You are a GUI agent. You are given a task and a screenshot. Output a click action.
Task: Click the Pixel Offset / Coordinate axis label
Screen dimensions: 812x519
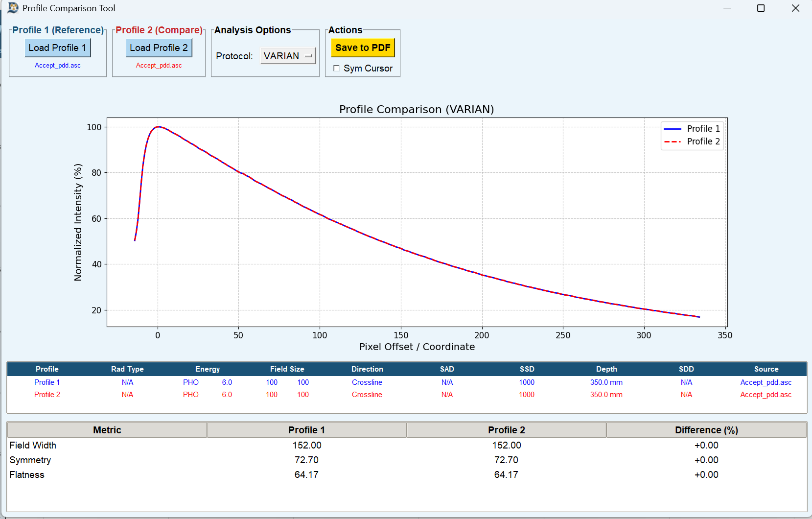[x=417, y=347]
